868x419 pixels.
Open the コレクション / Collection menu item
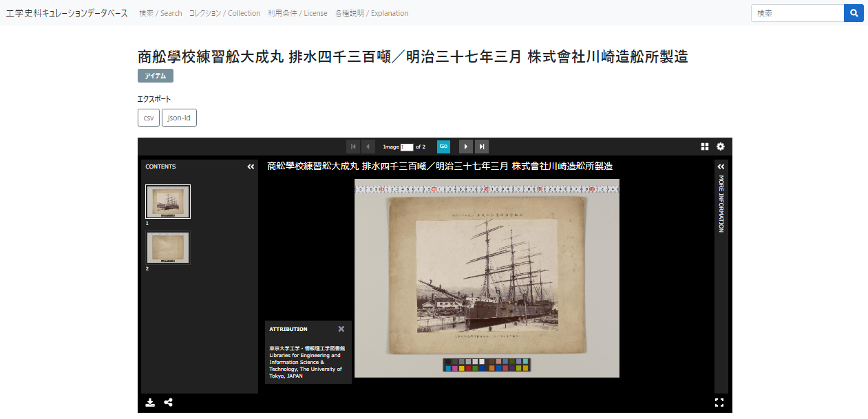(224, 13)
